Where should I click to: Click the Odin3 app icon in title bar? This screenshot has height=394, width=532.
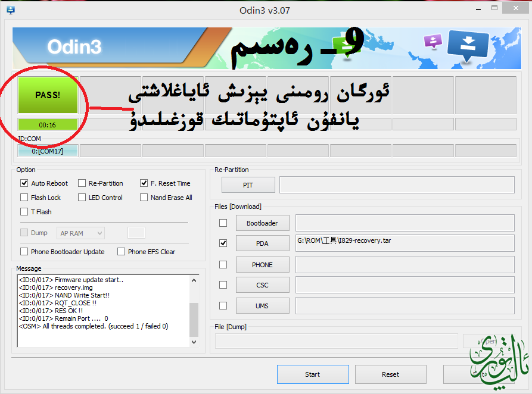click(11, 10)
